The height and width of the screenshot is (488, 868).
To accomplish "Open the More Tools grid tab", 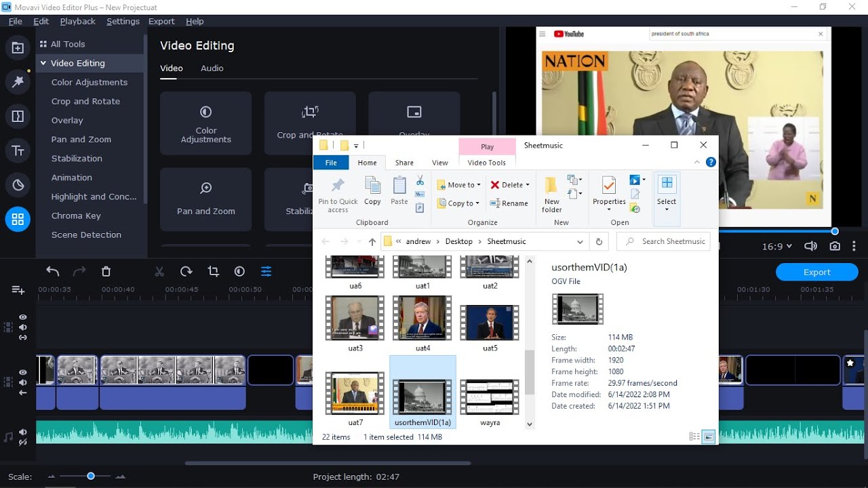I will pos(18,220).
